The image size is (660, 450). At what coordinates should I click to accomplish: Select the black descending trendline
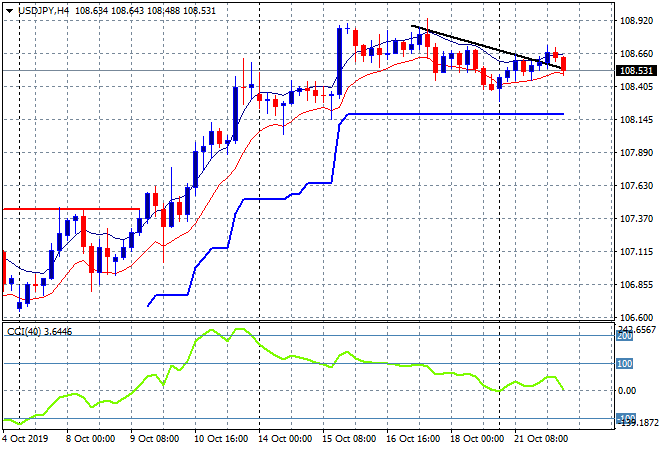click(488, 48)
